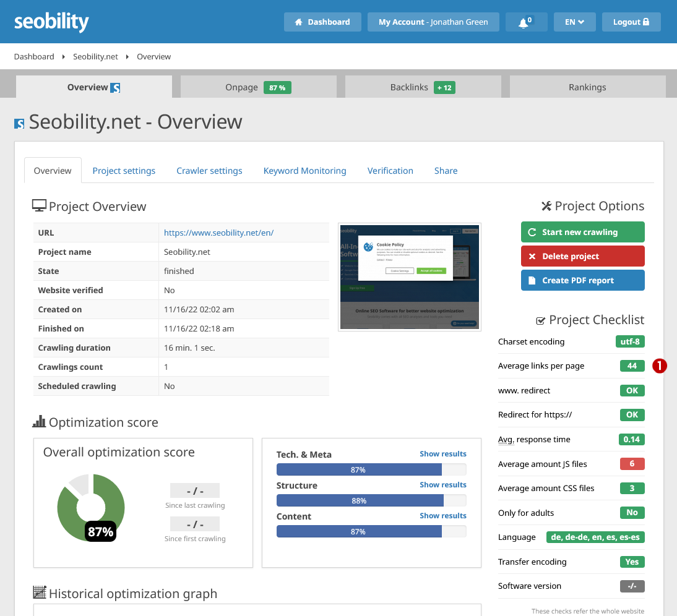
Task: Click the OK badge for Redirect for https://
Action: pyautogui.click(x=632, y=414)
